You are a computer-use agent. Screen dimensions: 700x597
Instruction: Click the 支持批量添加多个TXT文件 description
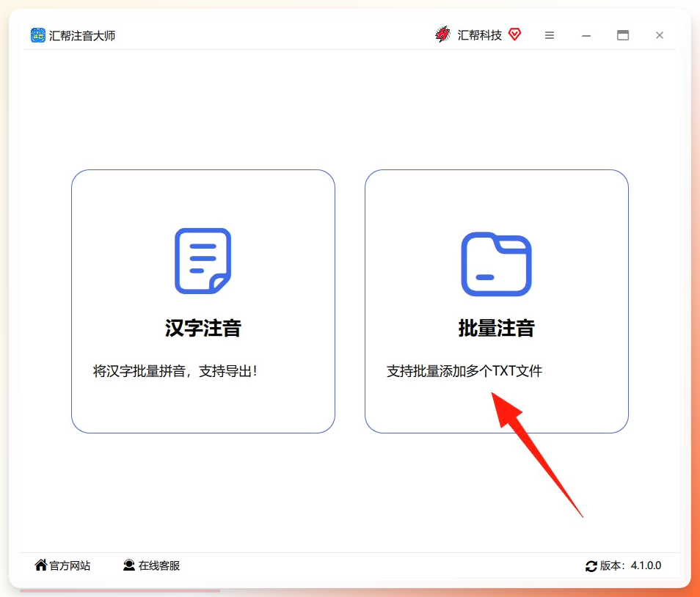[x=464, y=371]
